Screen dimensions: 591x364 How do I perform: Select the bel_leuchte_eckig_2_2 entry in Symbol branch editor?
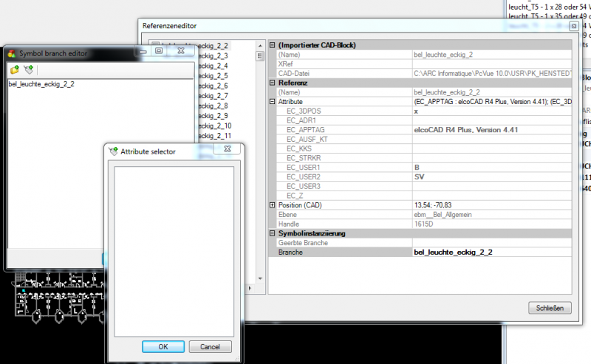coord(41,84)
